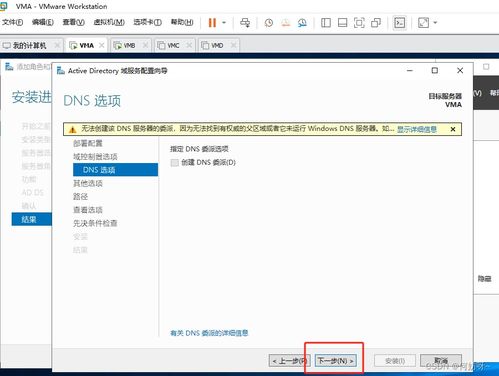Dismiss the yellow DNS warning banner
Viewport: 499px width, 376px height.
[453, 129]
